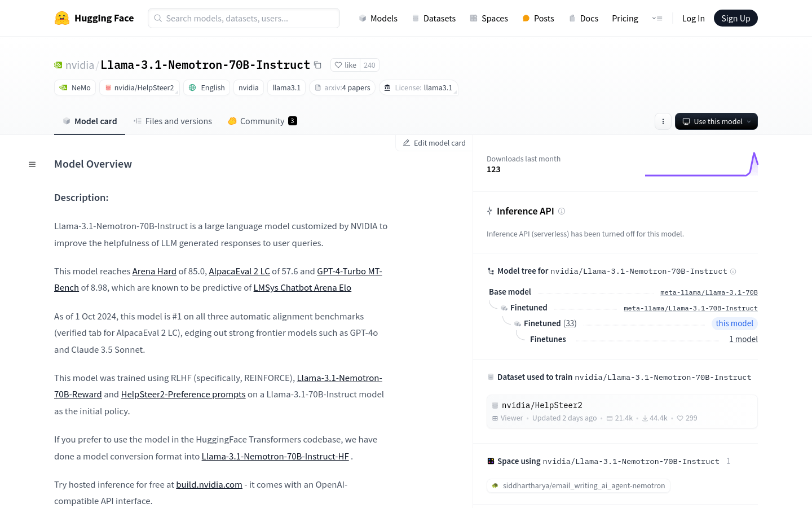Click the Inference API info icon
The image size is (812, 508).
pyautogui.click(x=562, y=211)
